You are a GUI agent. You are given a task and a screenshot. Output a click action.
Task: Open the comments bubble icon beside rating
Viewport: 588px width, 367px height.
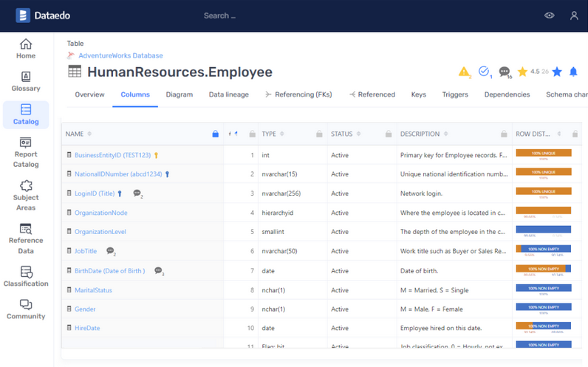505,71
